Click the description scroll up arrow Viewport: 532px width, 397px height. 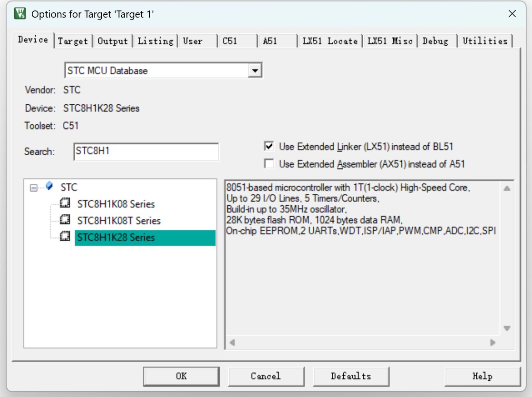coord(507,189)
